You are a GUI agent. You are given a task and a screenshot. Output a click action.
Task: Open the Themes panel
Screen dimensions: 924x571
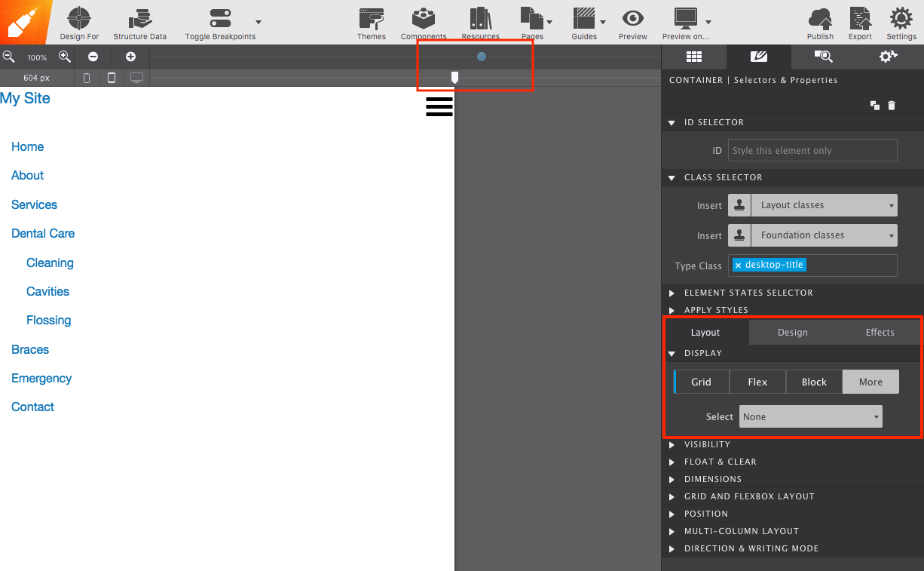click(x=372, y=18)
